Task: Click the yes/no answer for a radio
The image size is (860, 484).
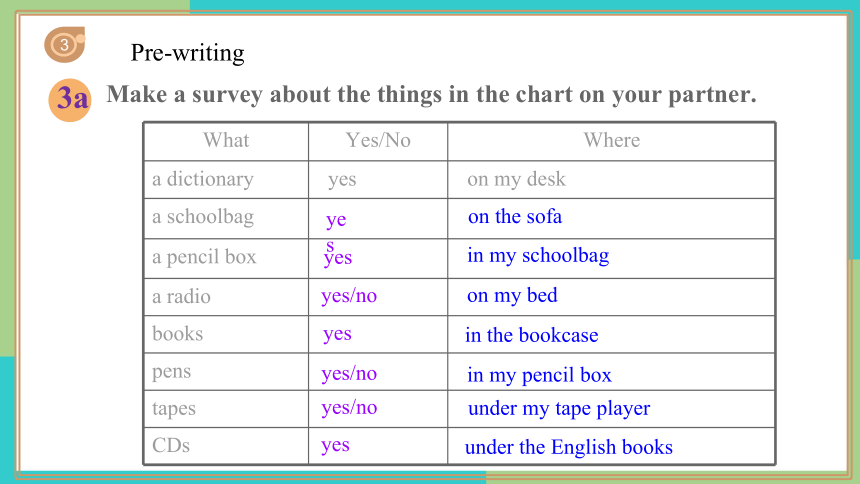Action: pos(349,296)
